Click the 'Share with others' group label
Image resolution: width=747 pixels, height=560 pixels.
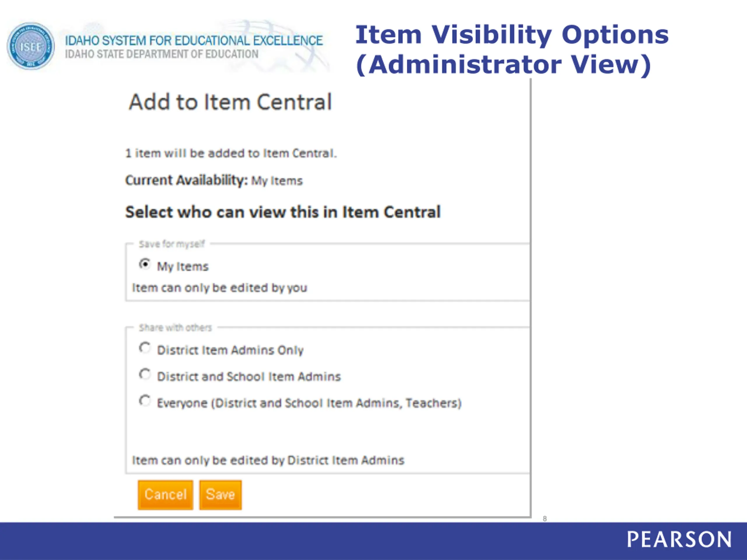click(175, 328)
